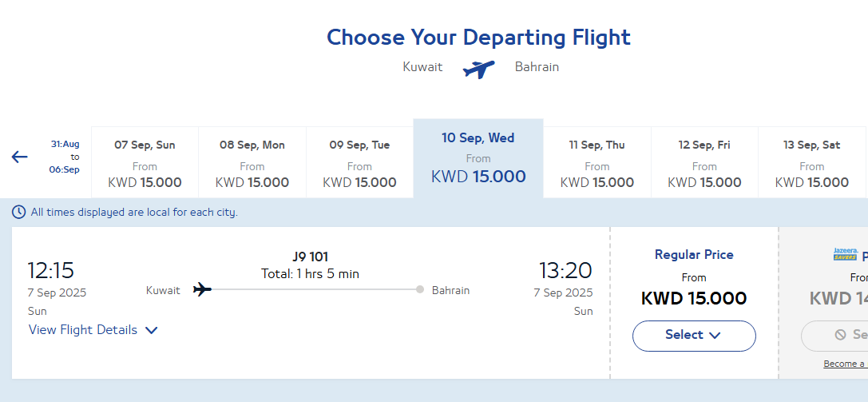Click the black airplane icon on the flight route line
Viewport: 868px width, 402px height.
[202, 289]
